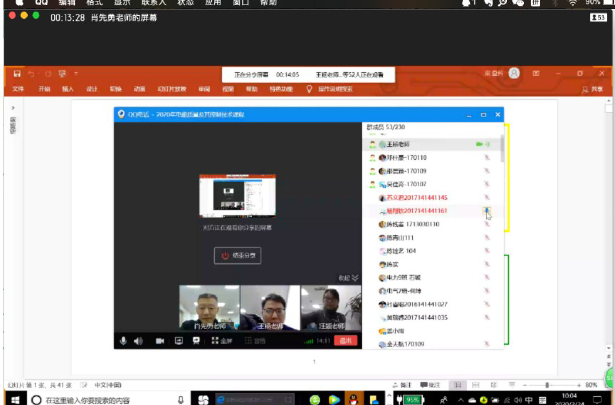Screen dimensions: 615x405
Task: Mute the microphone in QQ call toolbar
Action: tap(124, 341)
